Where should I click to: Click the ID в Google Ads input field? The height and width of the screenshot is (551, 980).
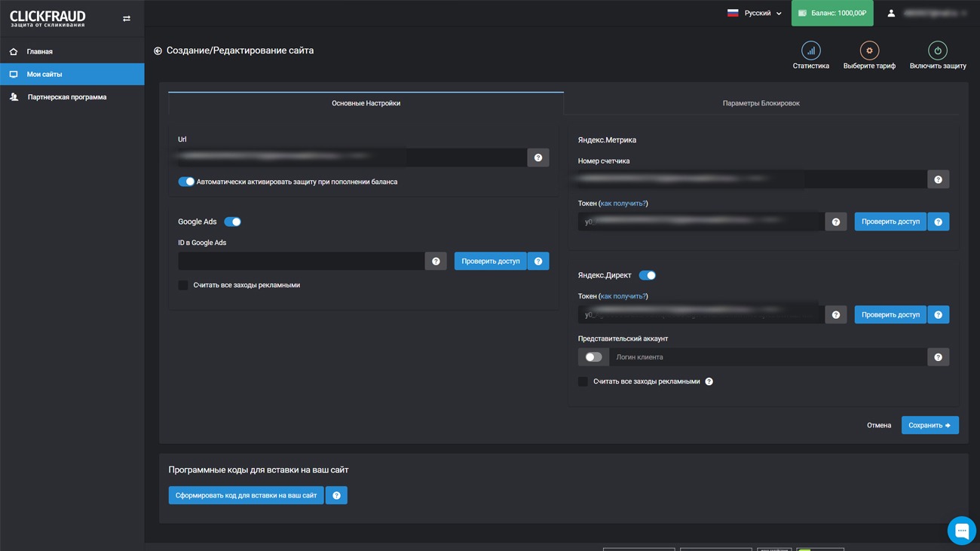pyautogui.click(x=301, y=261)
